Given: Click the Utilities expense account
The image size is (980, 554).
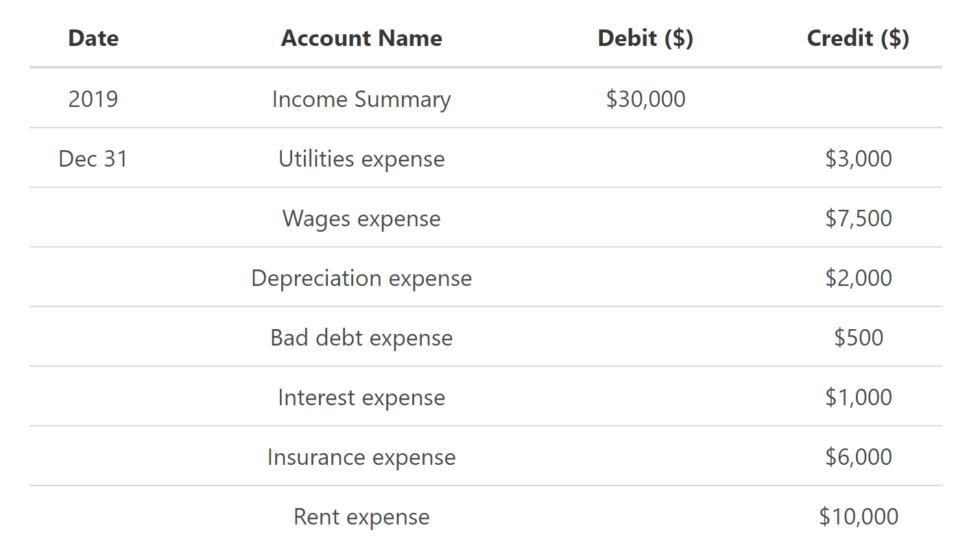Looking at the screenshot, I should [361, 159].
